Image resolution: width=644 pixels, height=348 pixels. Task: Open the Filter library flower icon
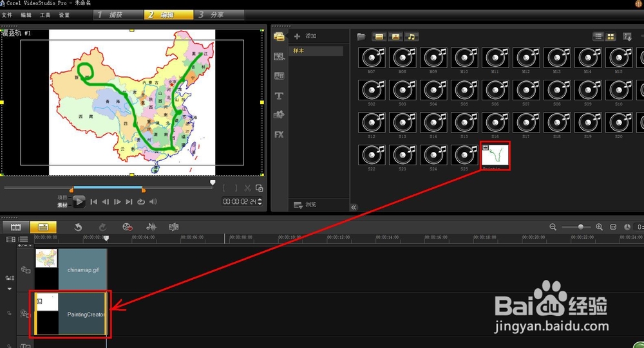coord(279,114)
